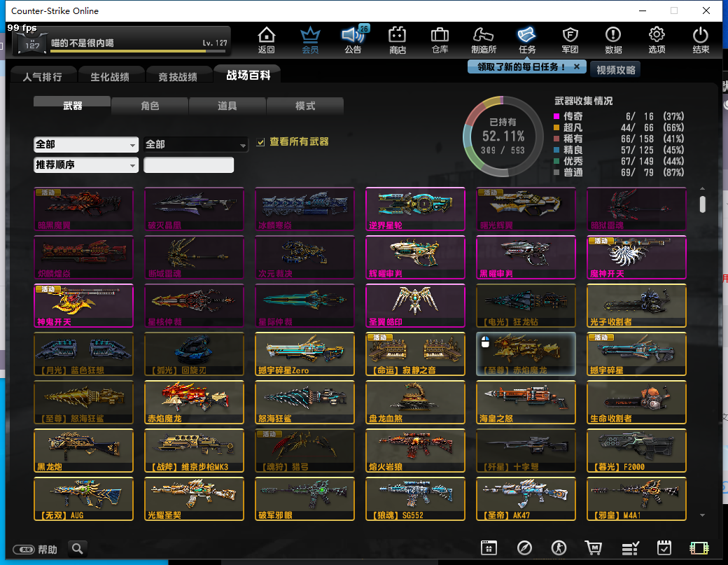The image size is (728, 565).
Task: Click the running figure icon in the bottom toolbar
Action: click(x=559, y=548)
